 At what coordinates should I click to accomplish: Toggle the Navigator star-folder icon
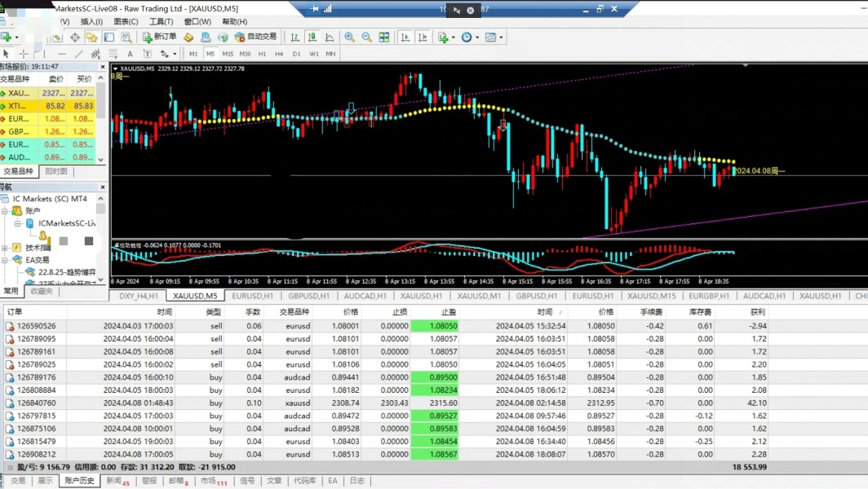coord(92,37)
